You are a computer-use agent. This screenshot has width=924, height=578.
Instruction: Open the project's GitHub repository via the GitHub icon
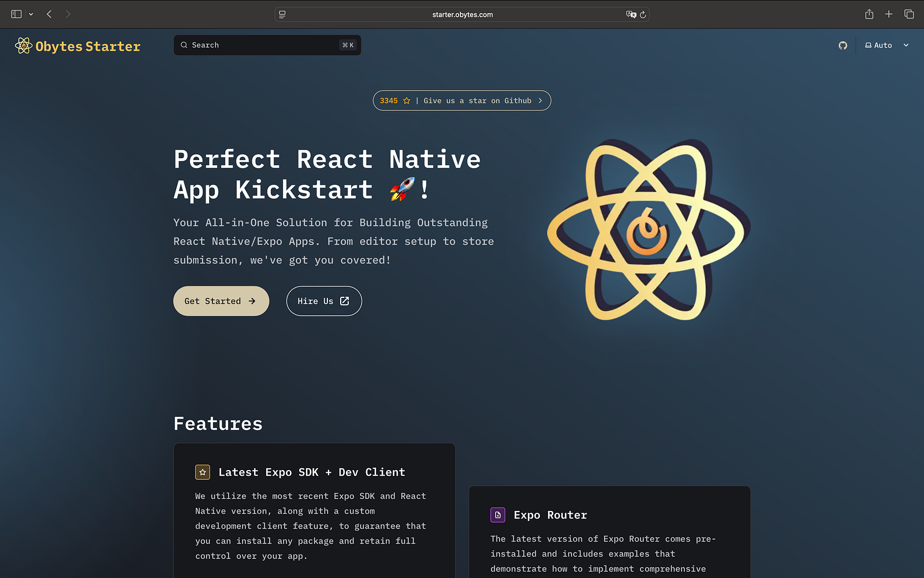[x=843, y=45]
